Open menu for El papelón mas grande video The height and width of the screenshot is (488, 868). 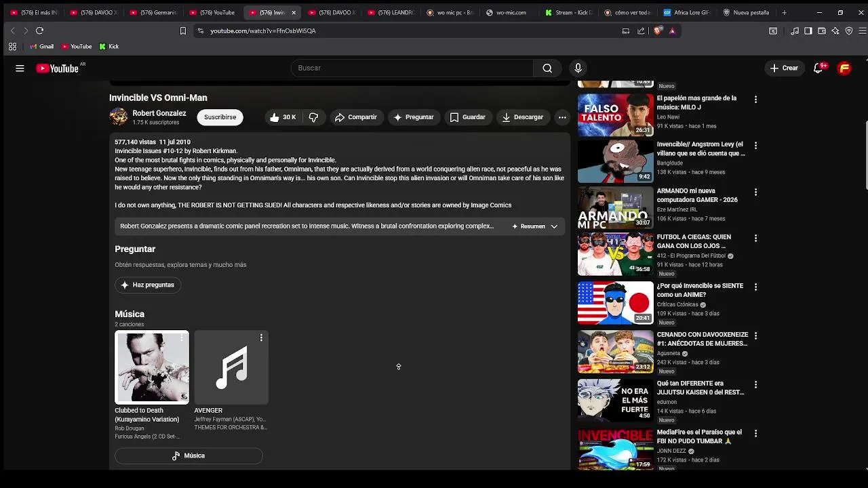(x=755, y=99)
